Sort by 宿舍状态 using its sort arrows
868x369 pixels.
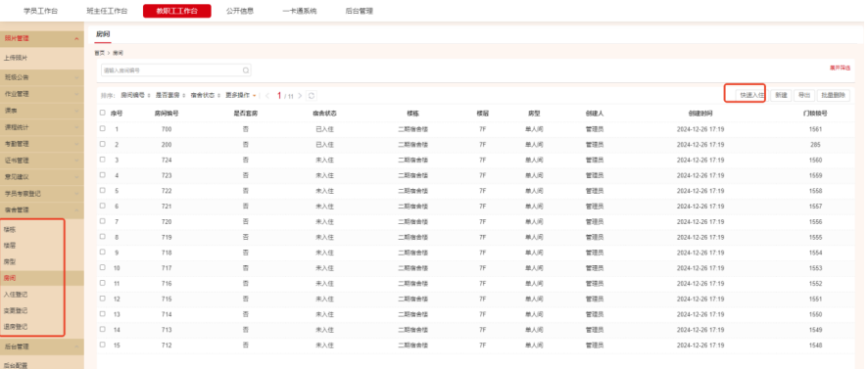[219, 96]
